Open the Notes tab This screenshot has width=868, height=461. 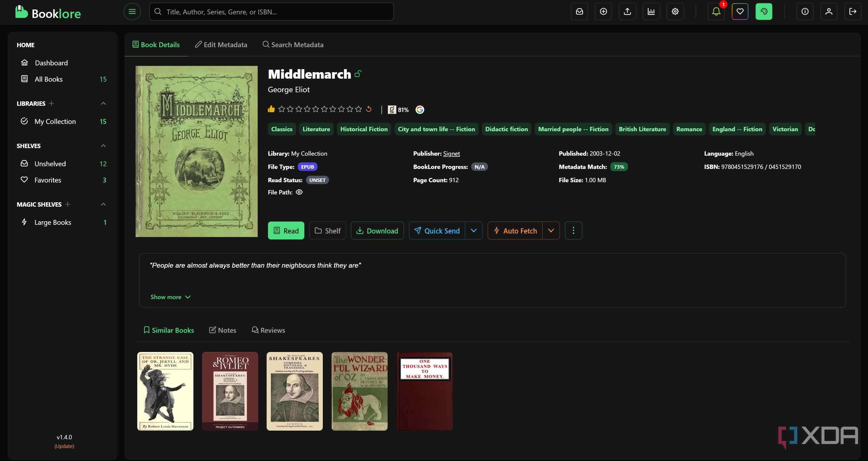coord(223,330)
